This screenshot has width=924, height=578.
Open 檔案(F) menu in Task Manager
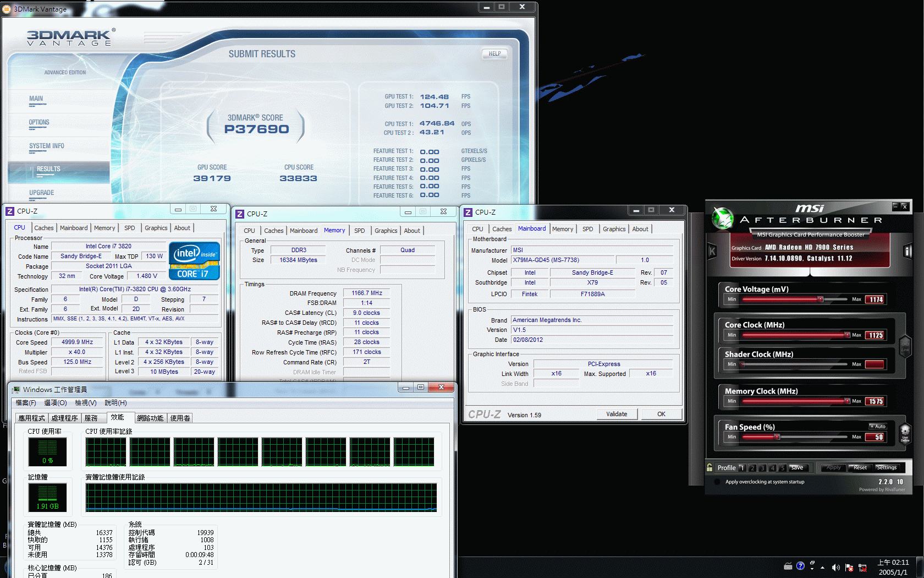26,403
